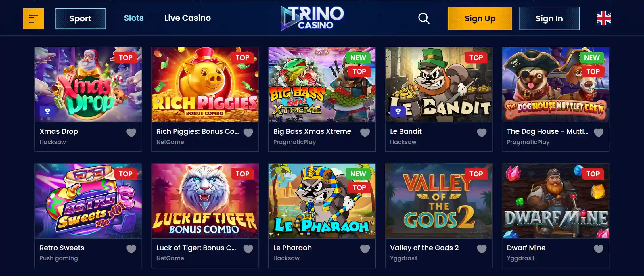The height and width of the screenshot is (276, 644).
Task: Open the Big Bass Xmas Xtreme thumbnail
Action: [322, 85]
